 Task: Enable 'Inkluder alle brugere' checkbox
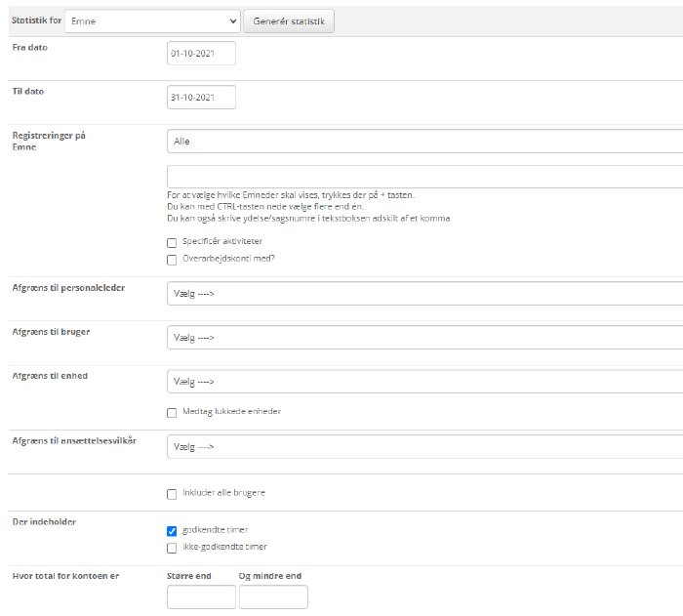pyautogui.click(x=172, y=493)
